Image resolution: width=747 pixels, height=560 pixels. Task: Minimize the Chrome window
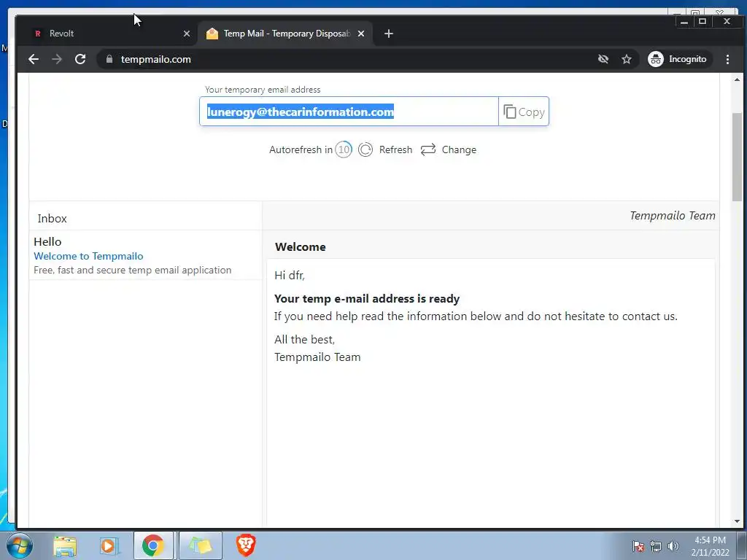click(x=684, y=21)
